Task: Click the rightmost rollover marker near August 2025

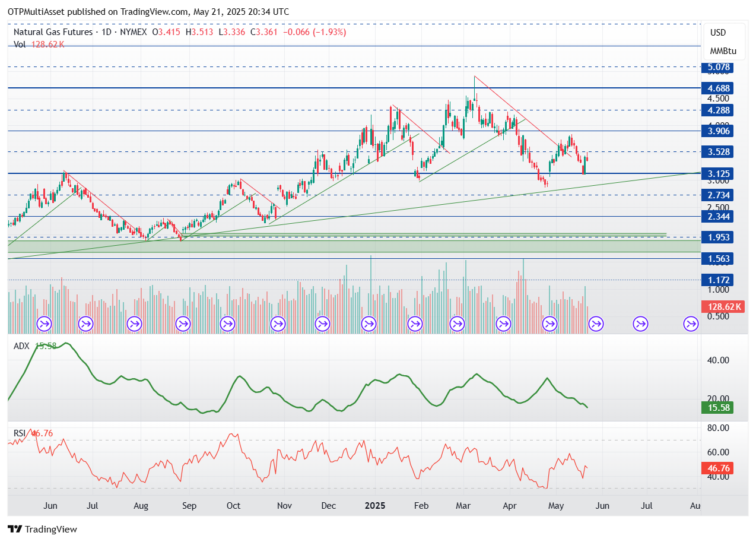Action: (x=691, y=324)
